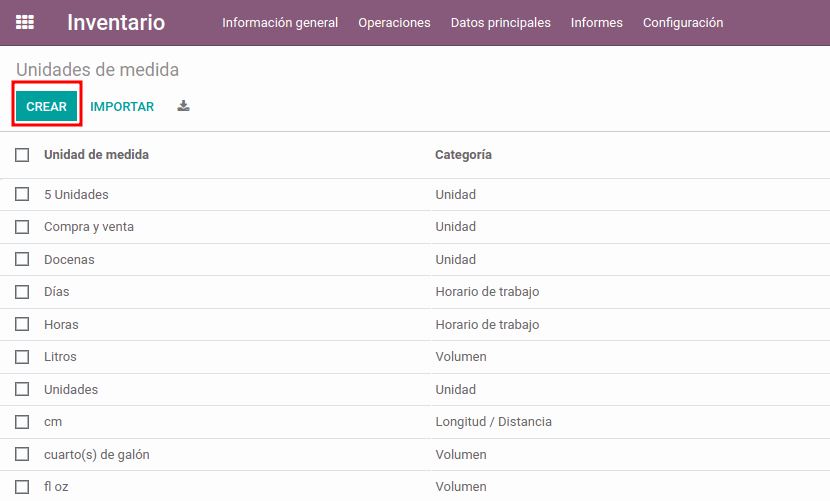This screenshot has width=830, height=501.
Task: Open the Operaciones menu
Action: tap(394, 23)
